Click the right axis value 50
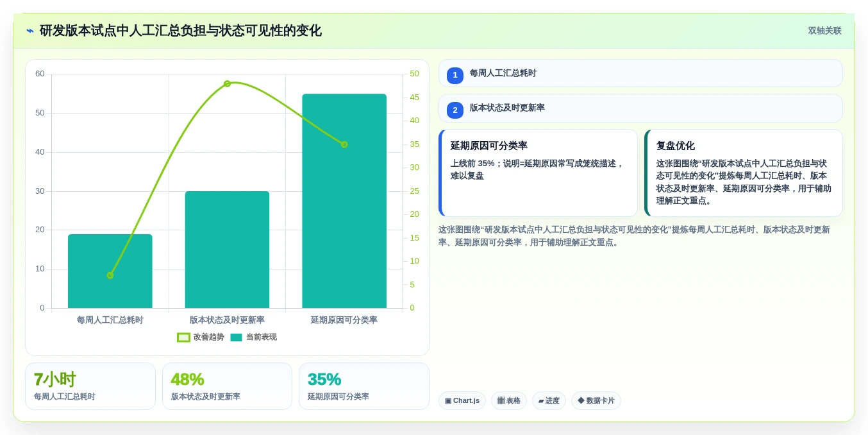 (414, 74)
